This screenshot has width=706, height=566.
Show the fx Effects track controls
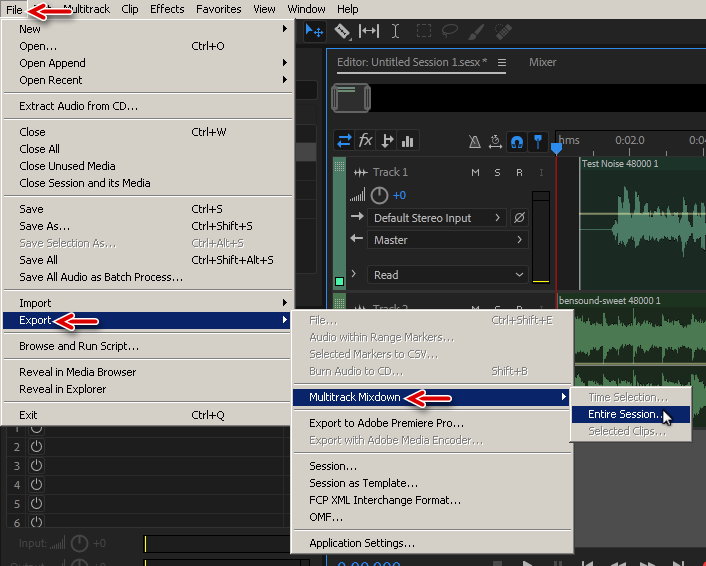point(365,141)
